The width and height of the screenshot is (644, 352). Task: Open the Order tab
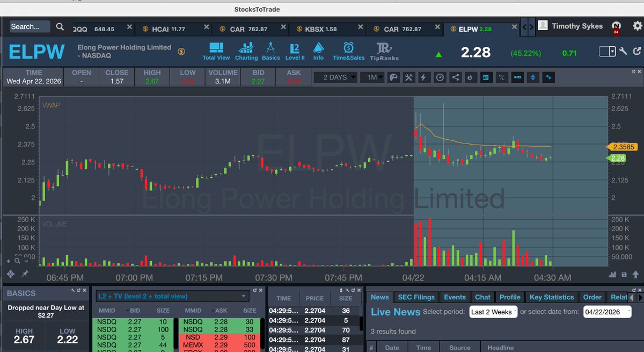tap(592, 297)
